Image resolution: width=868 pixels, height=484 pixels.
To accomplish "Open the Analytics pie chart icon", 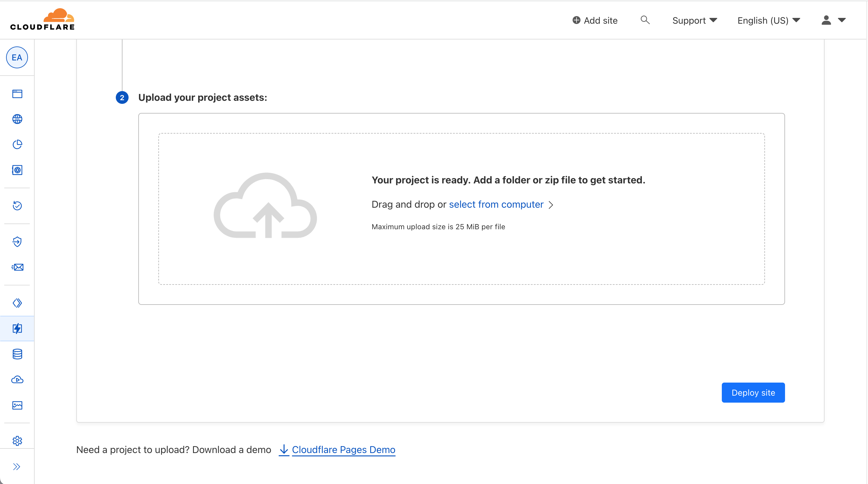I will (17, 145).
